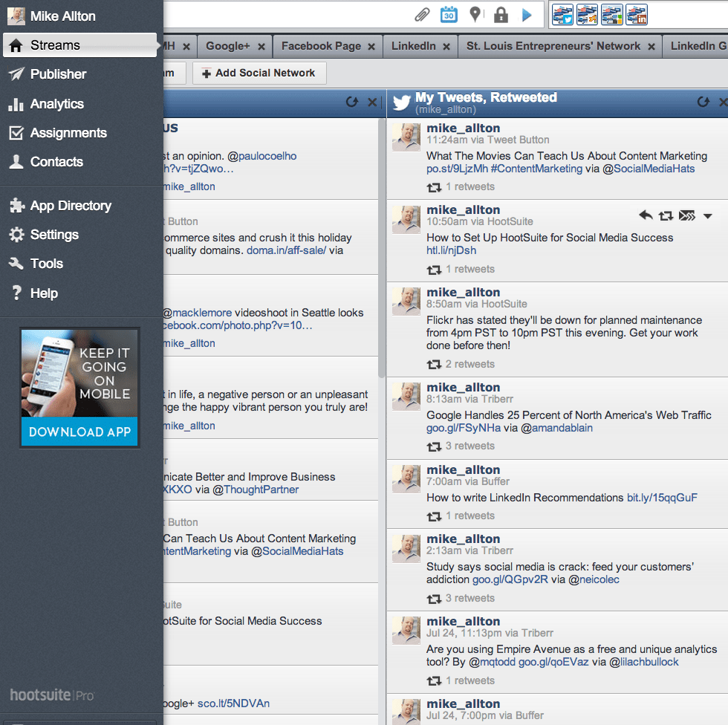This screenshot has width=728, height=725.
Task: Select the Twitter profile in the profile picker
Action: [562, 14]
